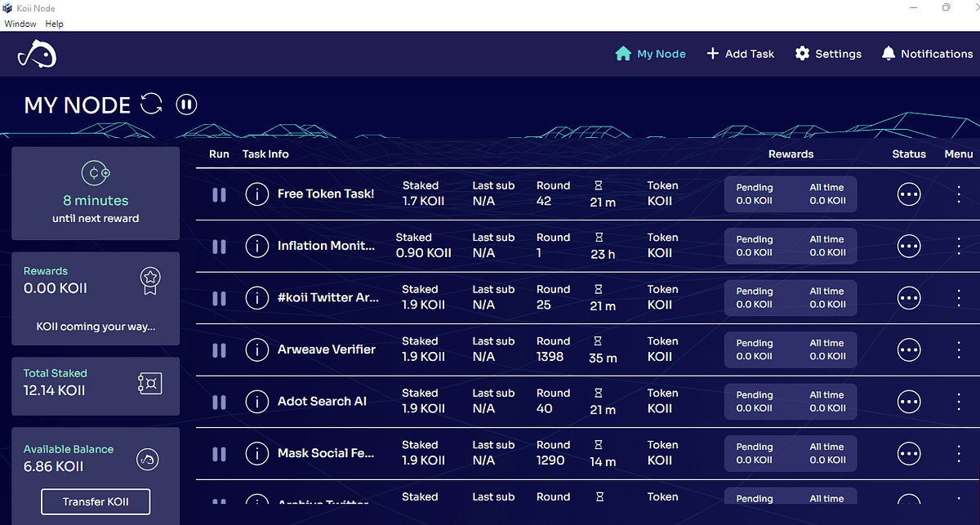Toggle run state of Mask Social Fe...

pos(218,453)
